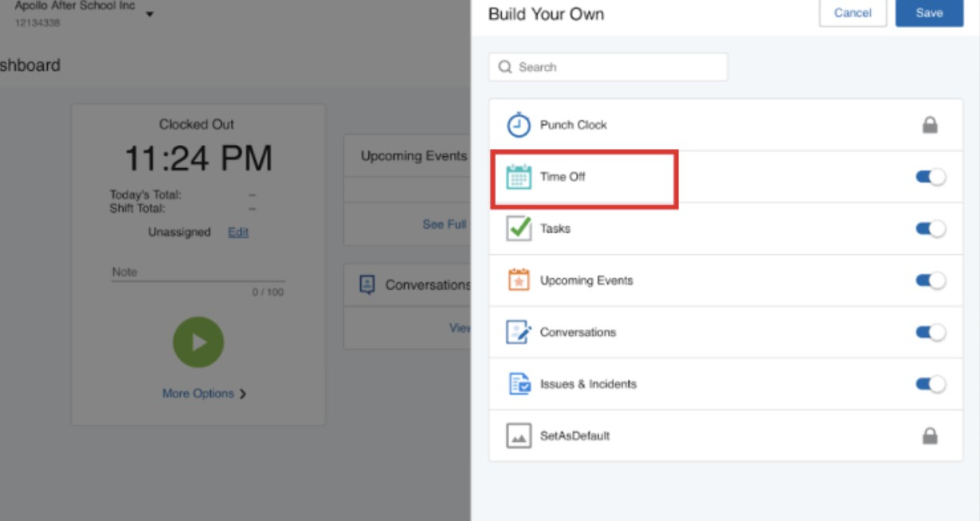Screen dimensions: 980x521
Task: Select the Issues & Incidents label
Action: click(589, 384)
